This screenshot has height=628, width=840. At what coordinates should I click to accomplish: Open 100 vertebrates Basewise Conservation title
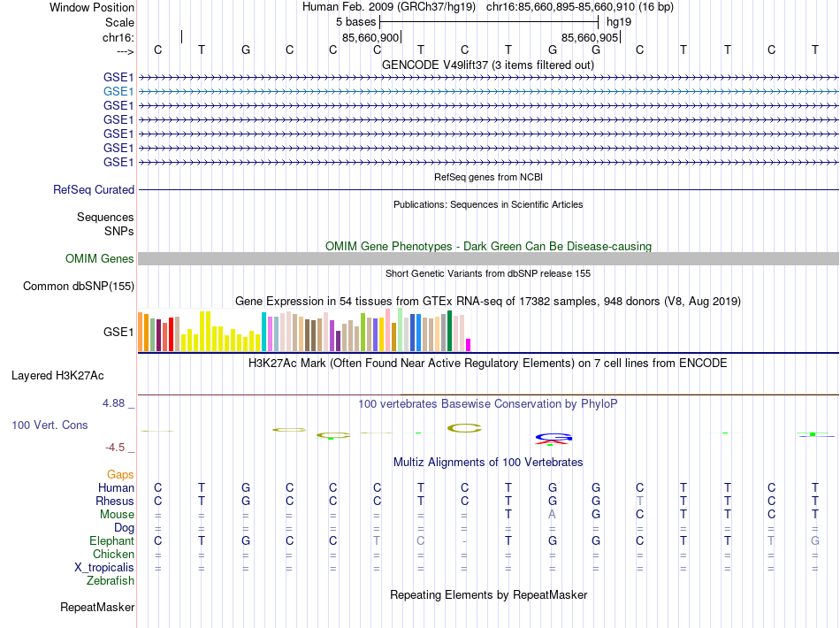pyautogui.click(x=487, y=404)
